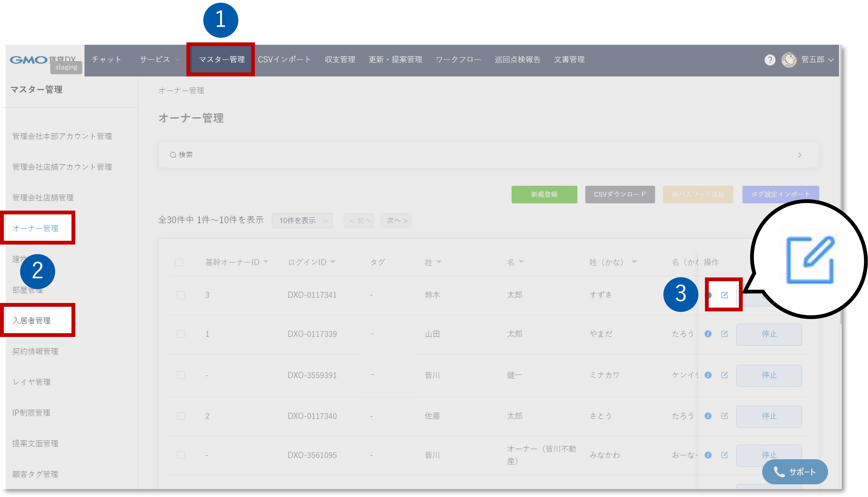Click the 新規登録 button
The height and width of the screenshot is (497, 868).
tap(544, 194)
